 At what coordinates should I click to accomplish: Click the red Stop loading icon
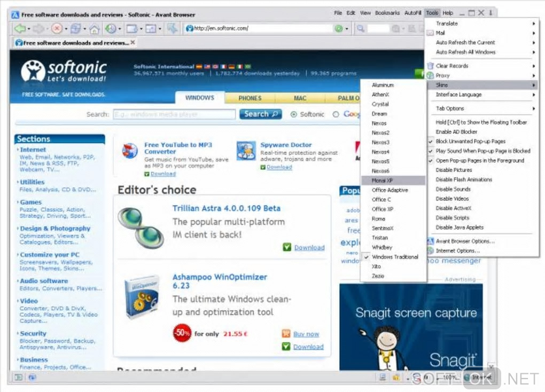click(x=57, y=28)
